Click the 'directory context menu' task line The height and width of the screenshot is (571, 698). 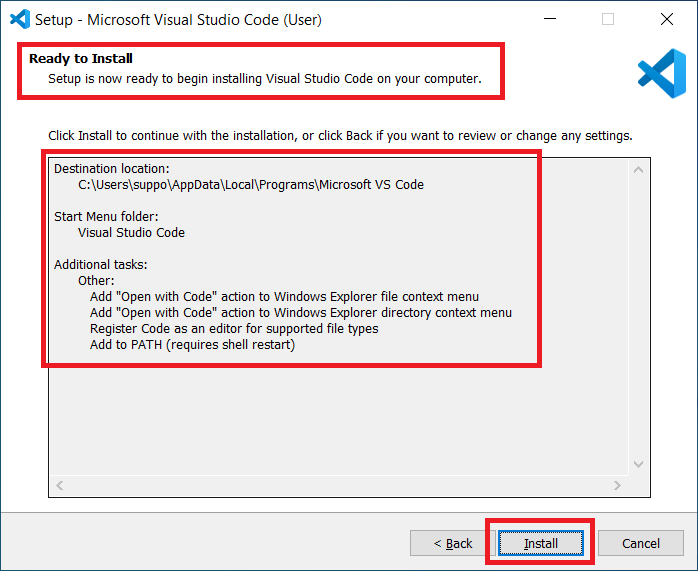[x=301, y=313]
